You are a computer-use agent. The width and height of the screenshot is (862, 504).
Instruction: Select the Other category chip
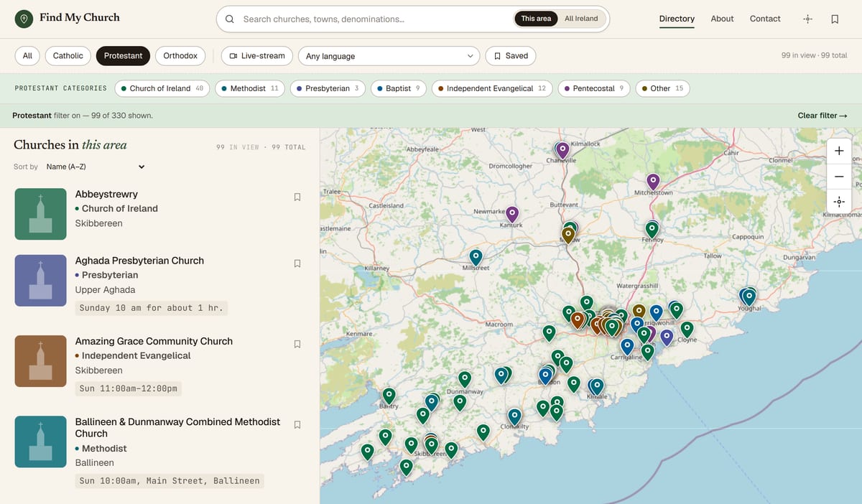(x=662, y=88)
